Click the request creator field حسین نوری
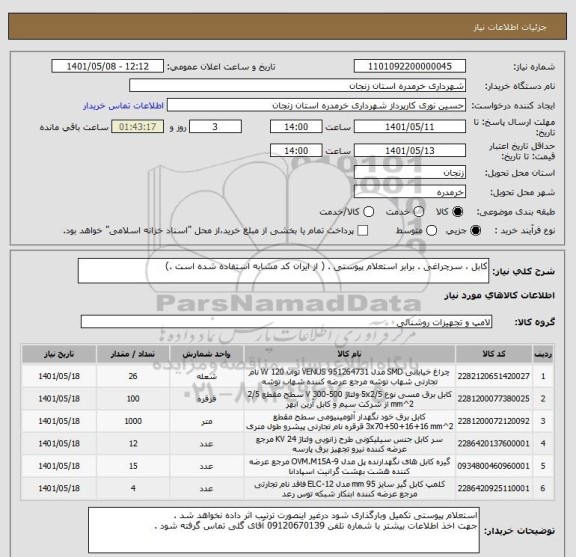This screenshot has height=557, width=576. [x=316, y=106]
